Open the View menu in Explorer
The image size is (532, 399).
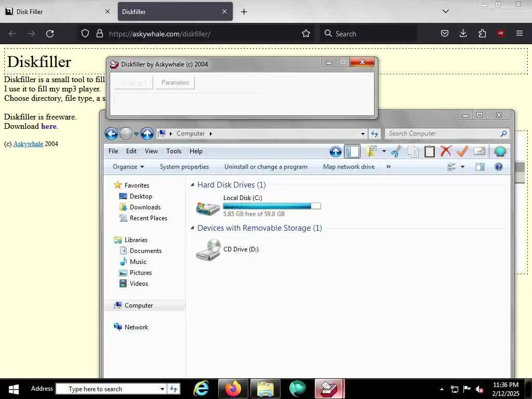151,151
